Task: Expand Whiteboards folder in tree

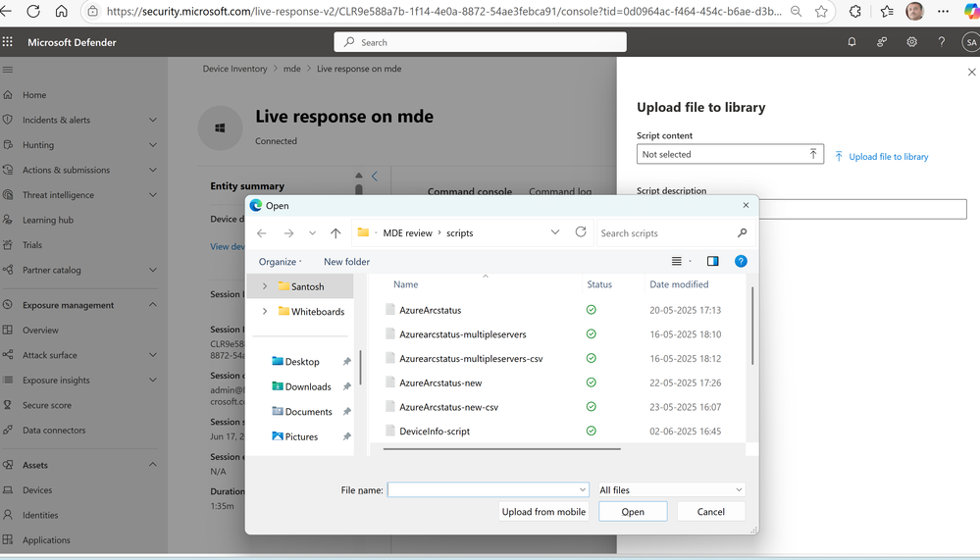Action: [x=265, y=311]
